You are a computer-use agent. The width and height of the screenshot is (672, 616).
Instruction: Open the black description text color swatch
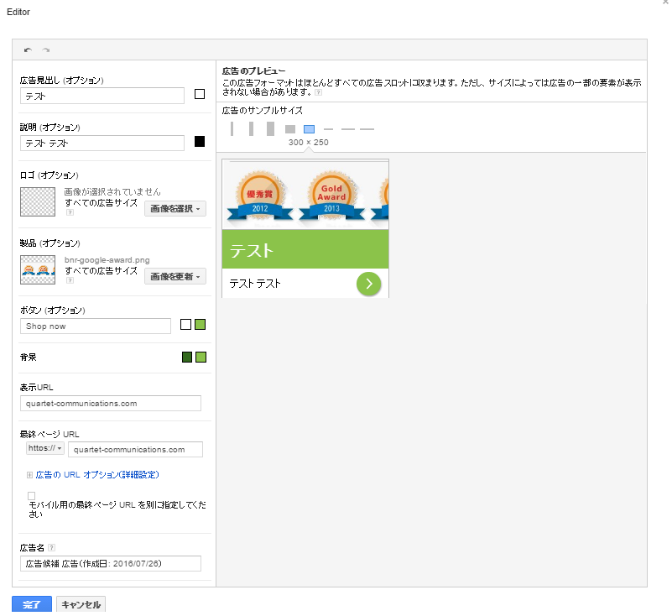[200, 142]
